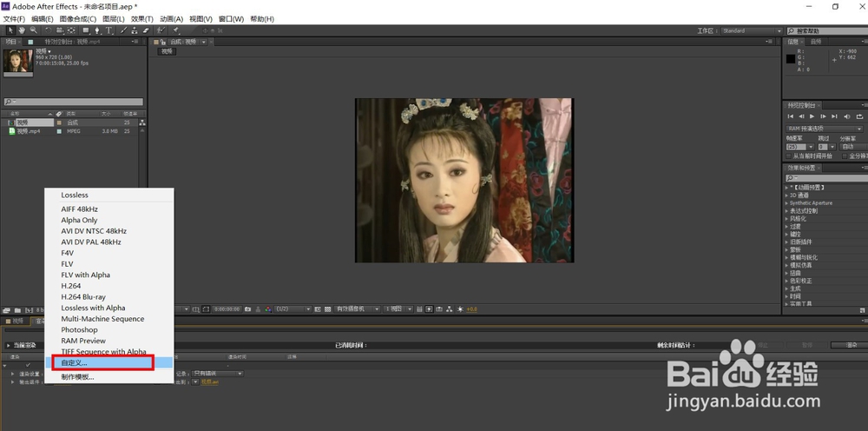
Task: Toggle fast previews button in viewer
Action: [x=429, y=309]
